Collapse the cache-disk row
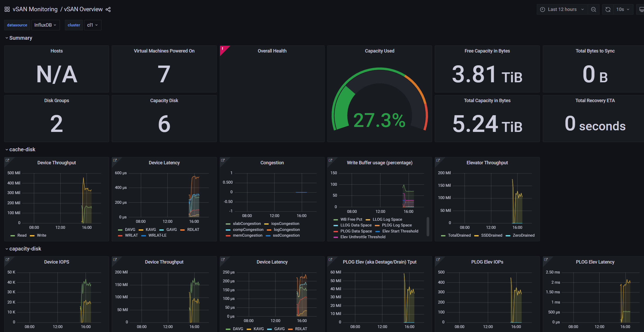 22,149
